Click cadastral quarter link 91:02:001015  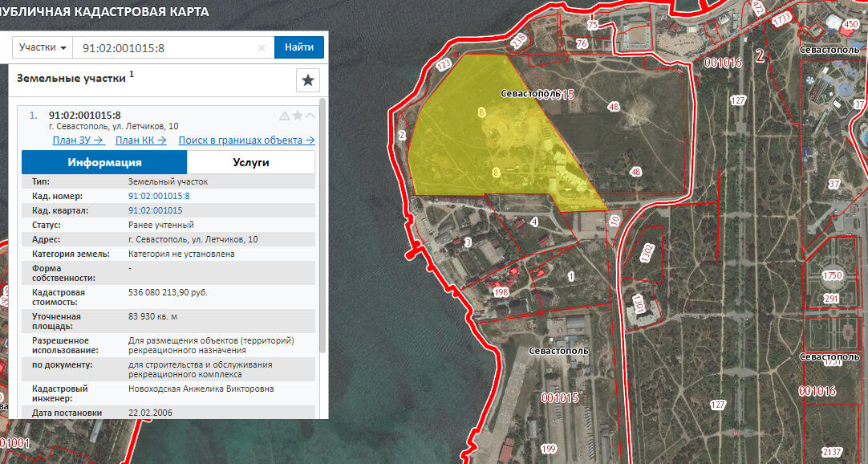point(155,210)
